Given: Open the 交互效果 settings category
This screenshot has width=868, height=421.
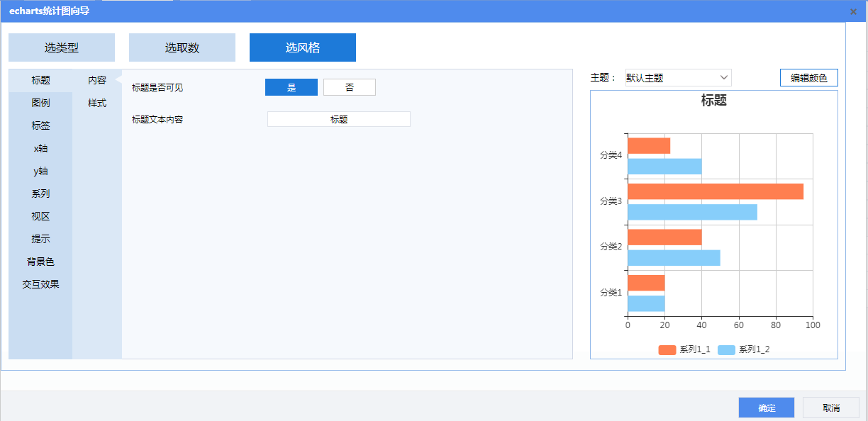Looking at the screenshot, I should pyautogui.click(x=40, y=284).
